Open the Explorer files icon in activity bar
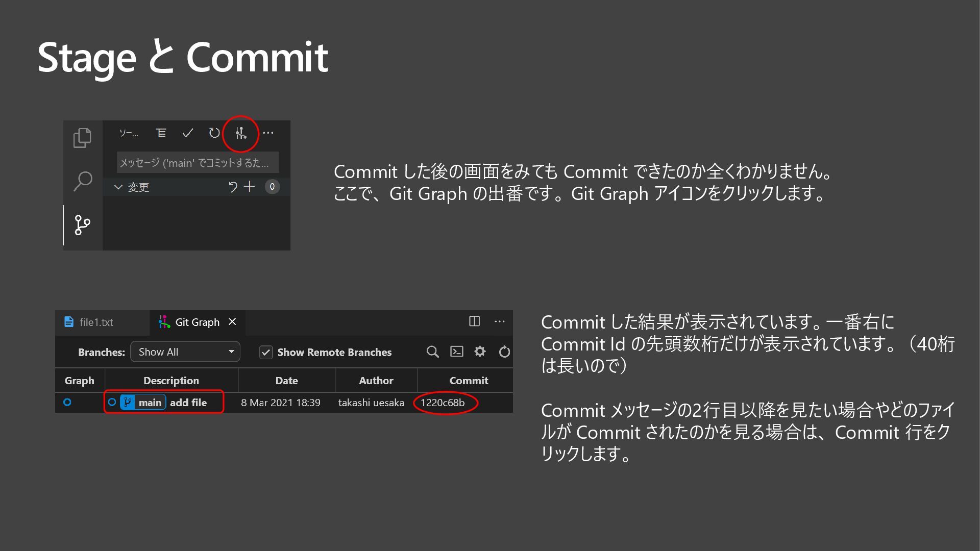The height and width of the screenshot is (551, 980). tap(82, 138)
